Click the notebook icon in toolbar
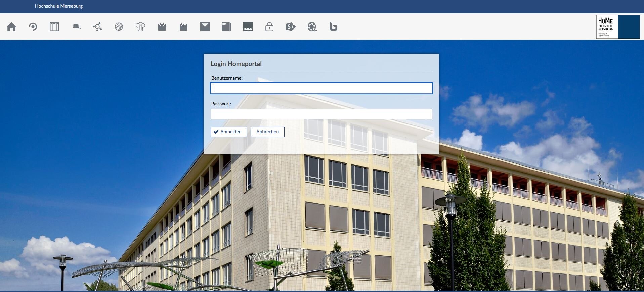 point(226,27)
